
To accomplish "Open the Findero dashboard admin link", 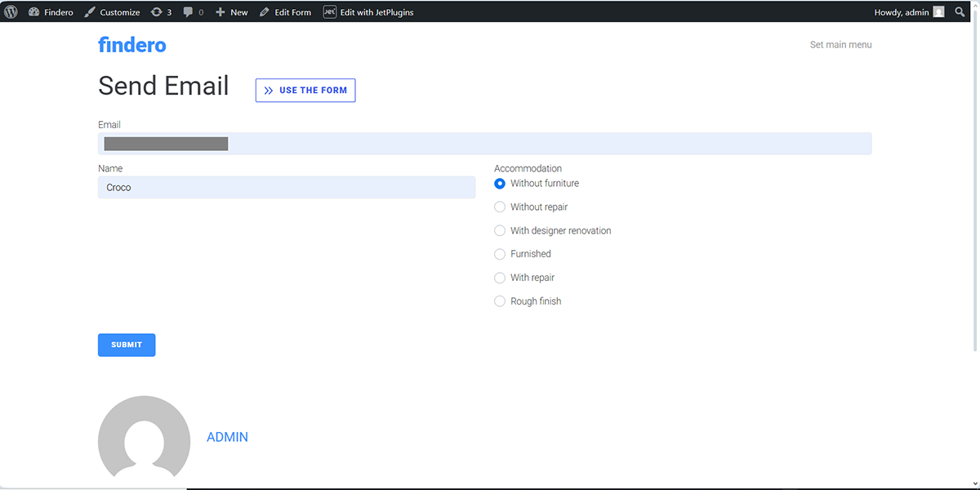I will (x=51, y=12).
